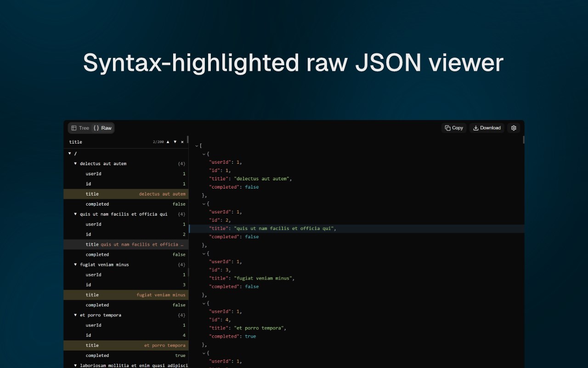Fold the first object in raw JSON

tap(204, 154)
